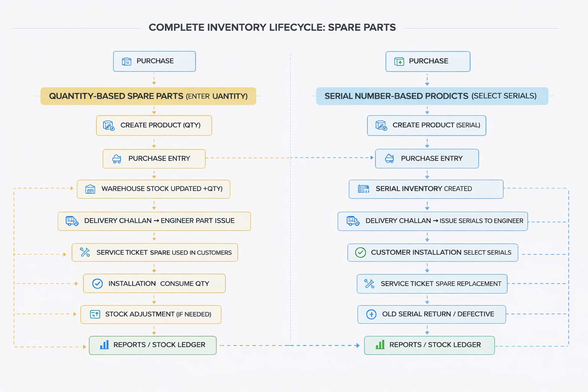Viewport: 588px width, 392px height.
Task: Click the Stock Adjustment box icon
Action: coord(95,314)
